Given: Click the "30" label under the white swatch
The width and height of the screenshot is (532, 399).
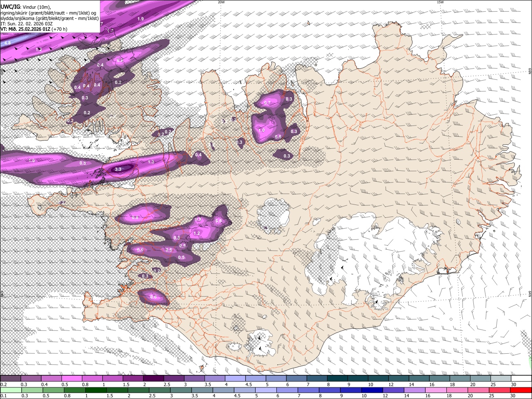Looking at the screenshot, I should click(514, 384).
